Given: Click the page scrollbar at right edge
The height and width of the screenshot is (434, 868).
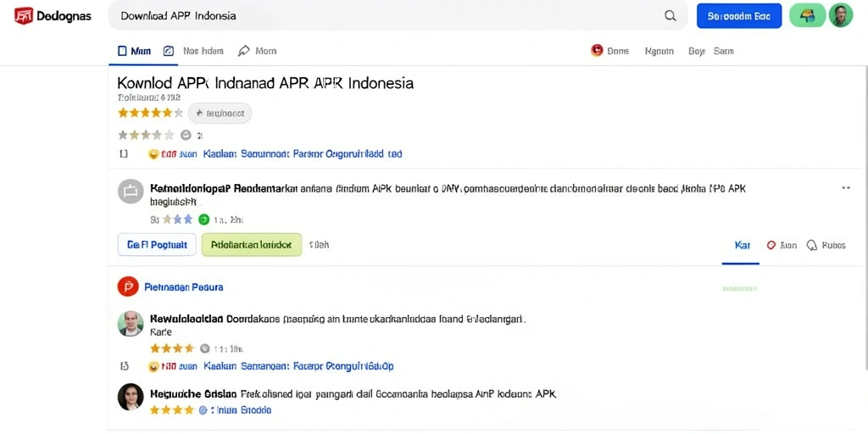Looking at the screenshot, I should click(865, 219).
